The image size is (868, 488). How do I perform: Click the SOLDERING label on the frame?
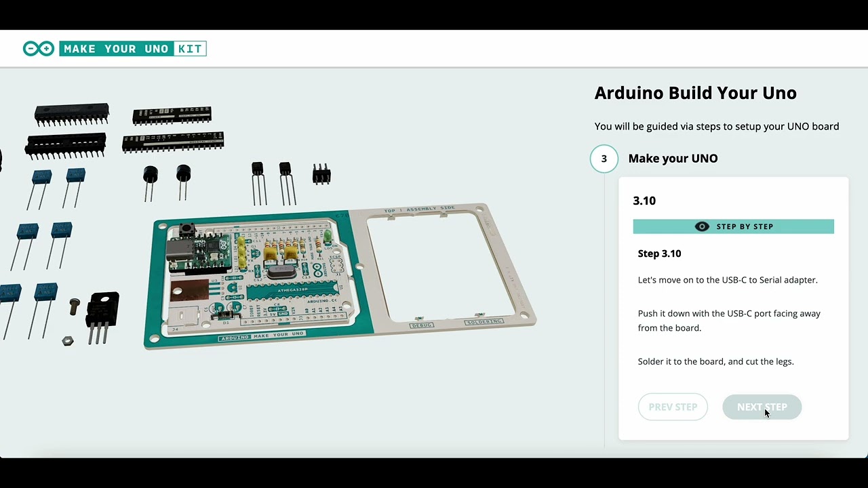pyautogui.click(x=484, y=321)
